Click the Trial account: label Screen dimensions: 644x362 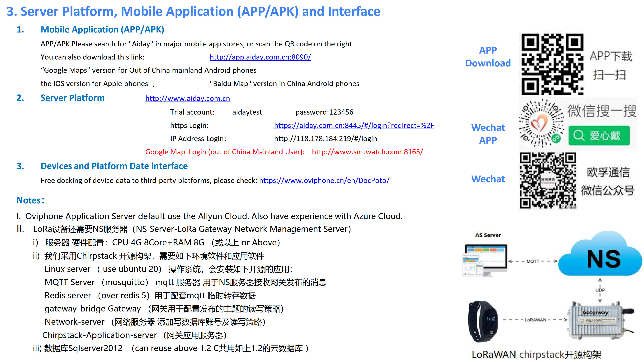pos(192,112)
